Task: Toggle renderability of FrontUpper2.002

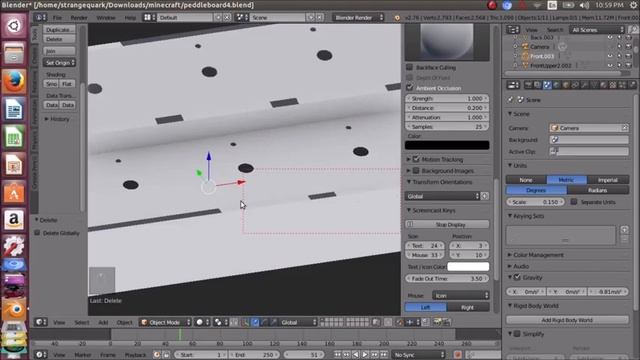Action: pos(629,65)
